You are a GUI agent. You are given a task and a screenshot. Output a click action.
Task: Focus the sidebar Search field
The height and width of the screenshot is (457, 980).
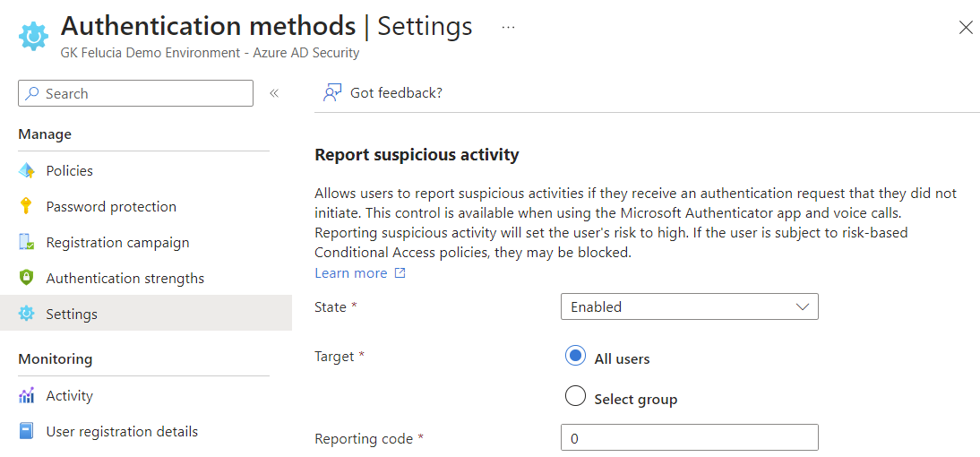click(x=135, y=93)
